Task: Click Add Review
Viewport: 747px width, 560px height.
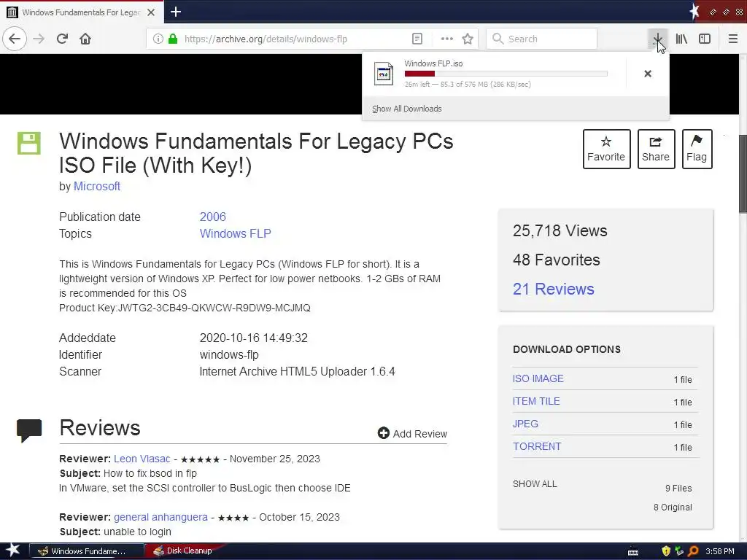Action: [x=412, y=433]
